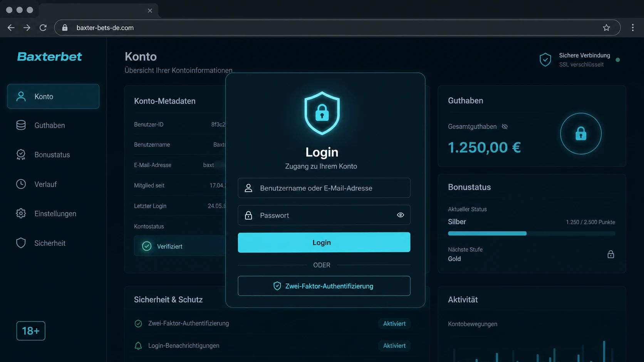Go to Bonustatus in sidebar

53,155
